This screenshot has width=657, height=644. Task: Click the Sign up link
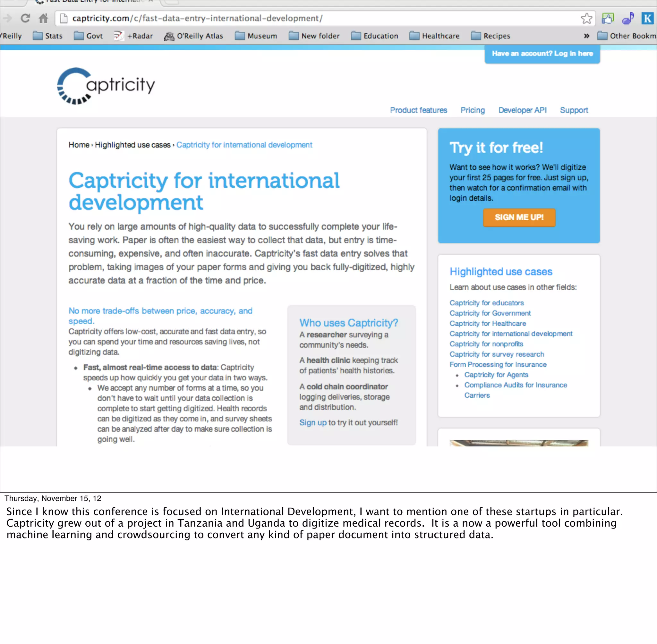click(x=312, y=422)
